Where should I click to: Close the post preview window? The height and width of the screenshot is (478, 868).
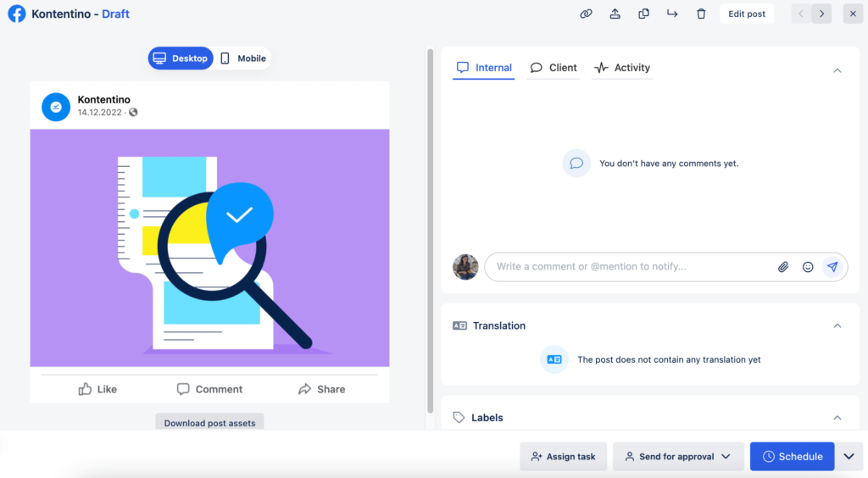click(x=853, y=14)
